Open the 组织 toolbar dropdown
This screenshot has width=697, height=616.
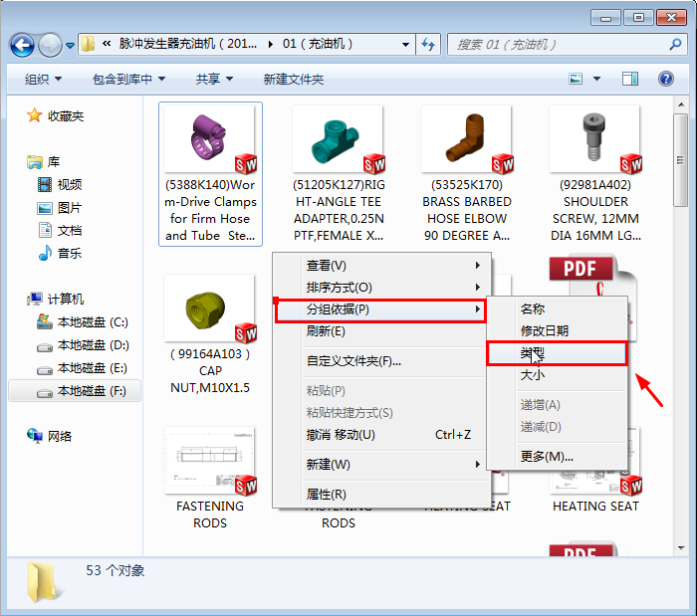pos(43,80)
